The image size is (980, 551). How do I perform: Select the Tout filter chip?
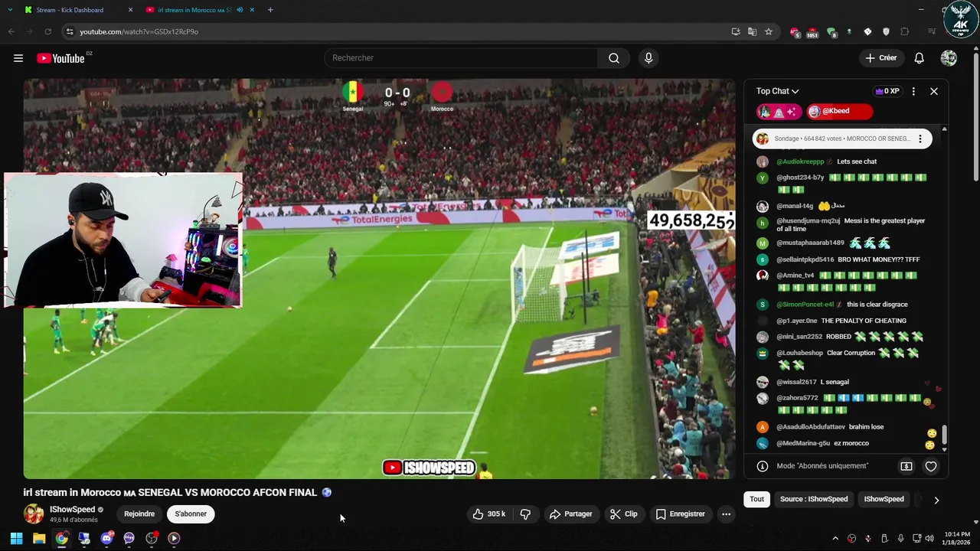[x=756, y=499]
